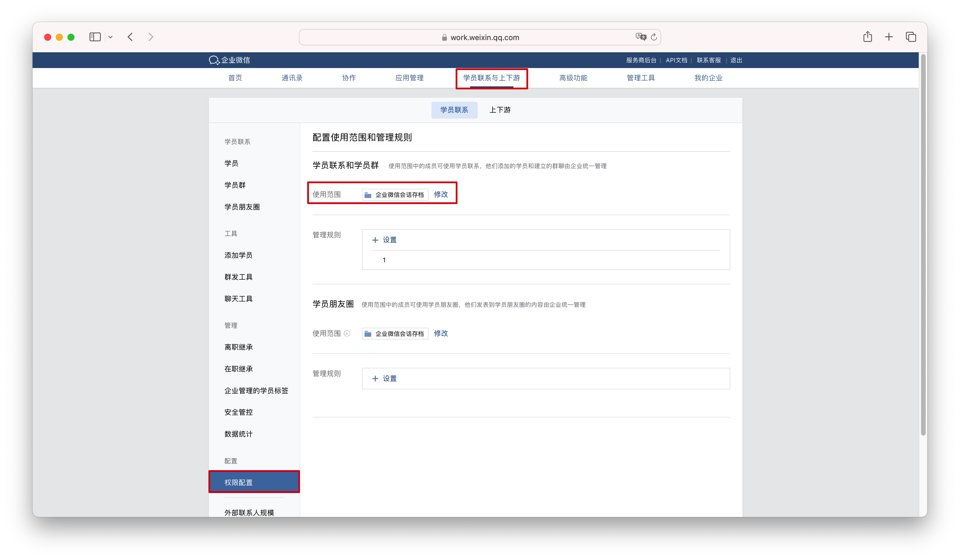Select rule row 1 in 管理规则

545,260
